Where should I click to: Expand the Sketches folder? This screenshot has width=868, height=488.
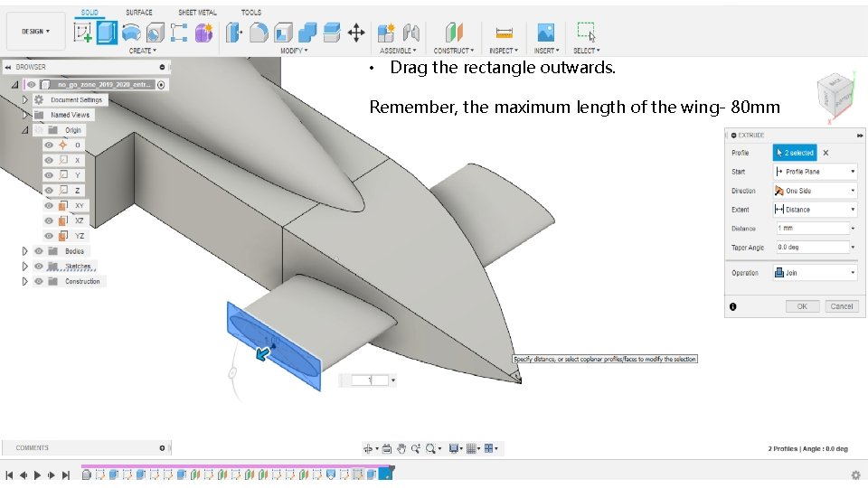[x=25, y=266]
